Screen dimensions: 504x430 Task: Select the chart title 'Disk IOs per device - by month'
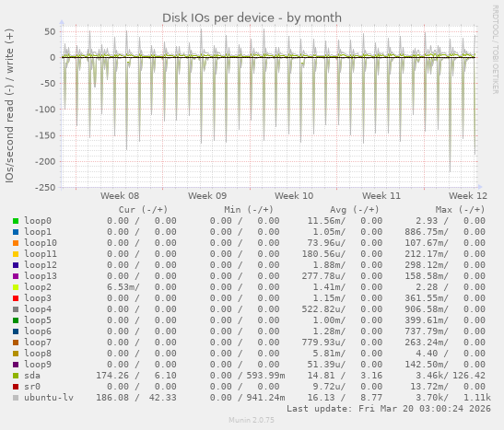252,18
